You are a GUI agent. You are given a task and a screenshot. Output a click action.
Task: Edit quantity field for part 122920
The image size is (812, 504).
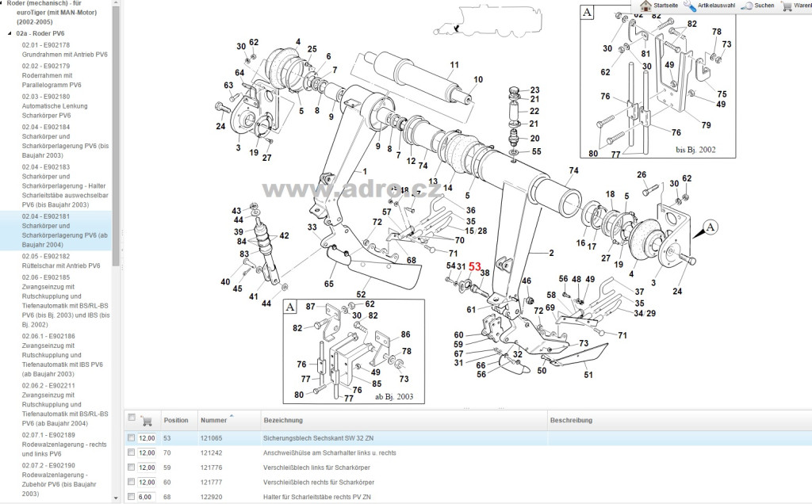tap(147, 497)
